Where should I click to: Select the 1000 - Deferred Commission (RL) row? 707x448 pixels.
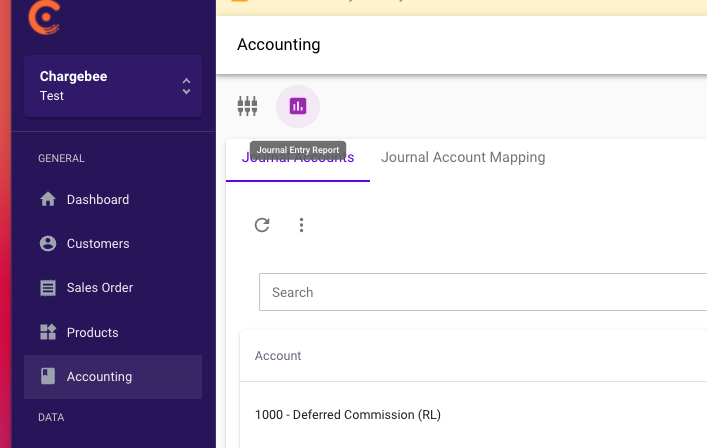(x=473, y=415)
